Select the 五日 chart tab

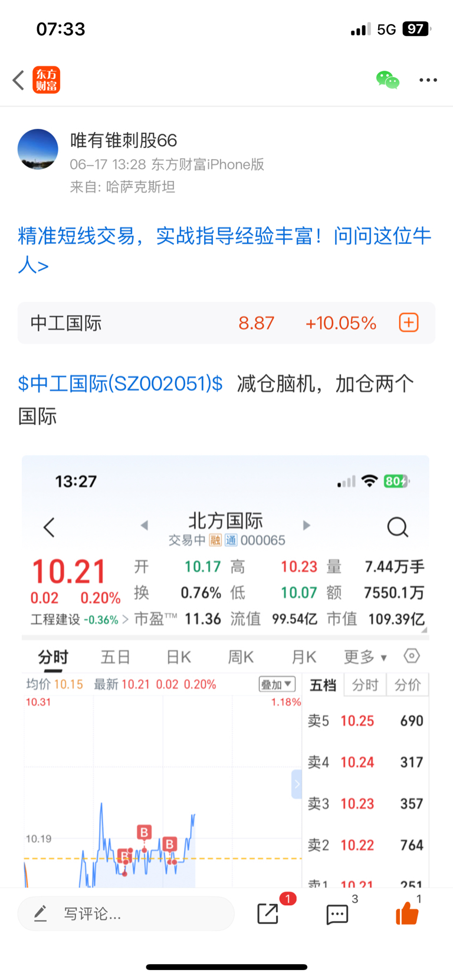tap(116, 656)
